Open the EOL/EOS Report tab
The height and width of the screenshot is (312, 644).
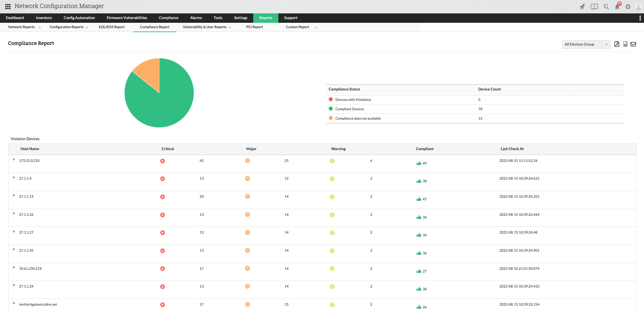pyautogui.click(x=112, y=27)
